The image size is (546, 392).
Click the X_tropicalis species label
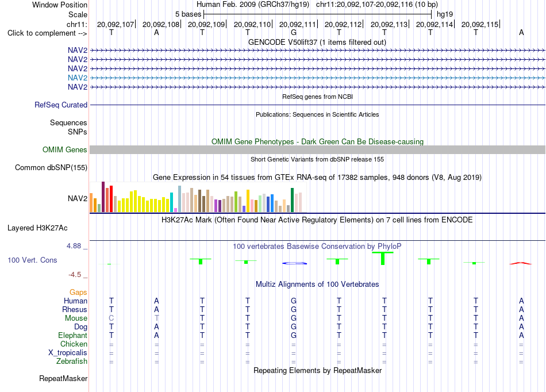68,353
